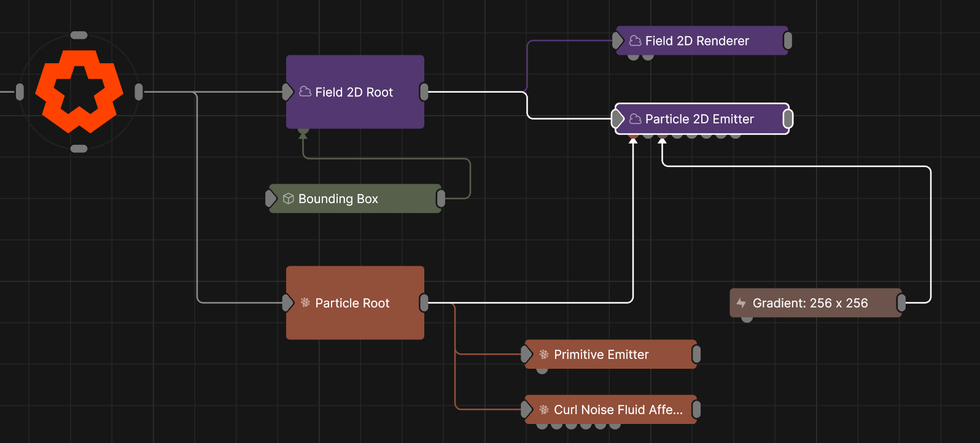Click the output connector of Gradient node
Screen dimensions: 980x443
901,302
